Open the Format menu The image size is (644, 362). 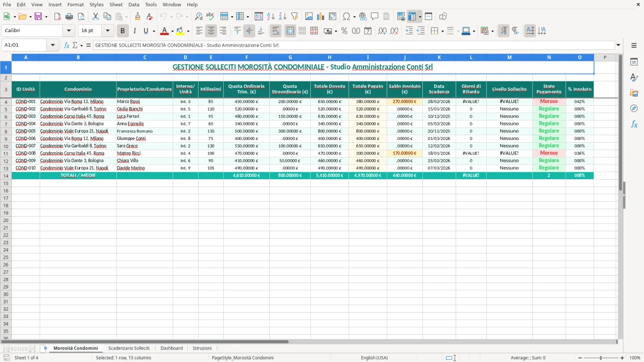[75, 4]
